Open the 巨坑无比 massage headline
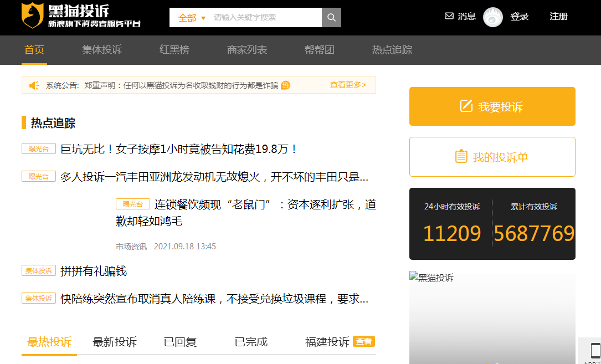Screen dimensions: 601x364 tap(179, 149)
